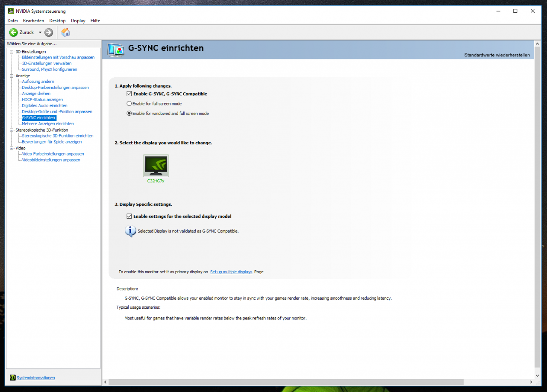Go to the home page icon
547x392 pixels.
click(x=66, y=32)
